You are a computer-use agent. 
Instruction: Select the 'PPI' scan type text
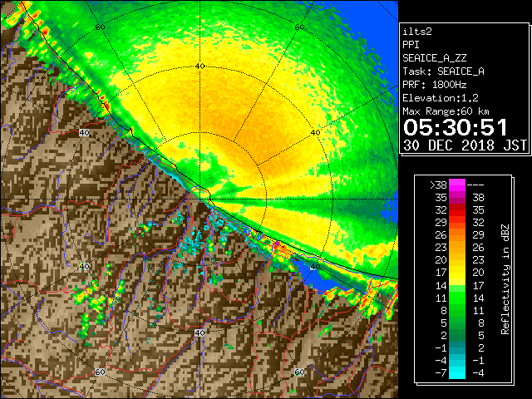pos(411,45)
